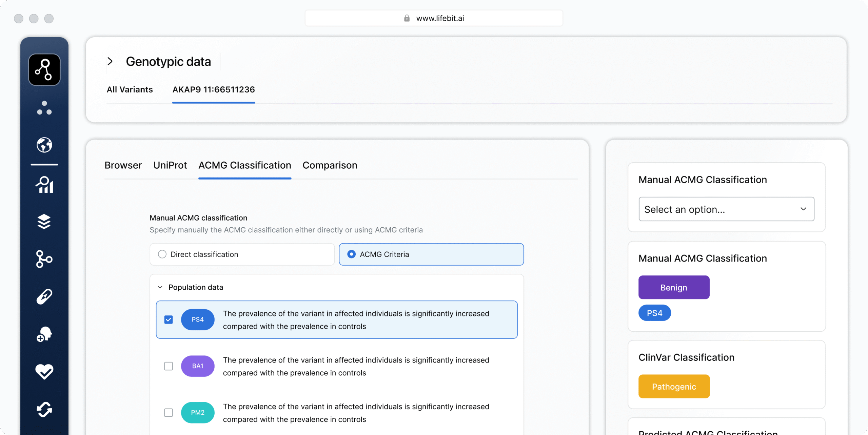Select the Direct classification radio button

[x=162, y=254]
